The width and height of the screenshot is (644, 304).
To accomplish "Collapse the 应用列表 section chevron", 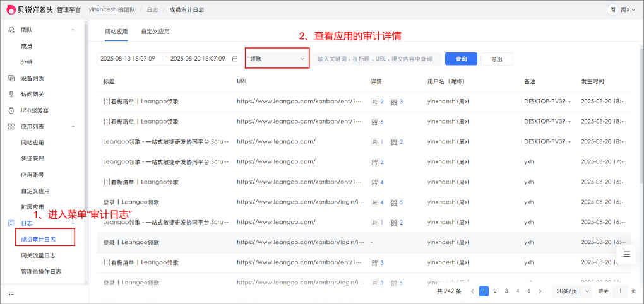I will click(73, 126).
